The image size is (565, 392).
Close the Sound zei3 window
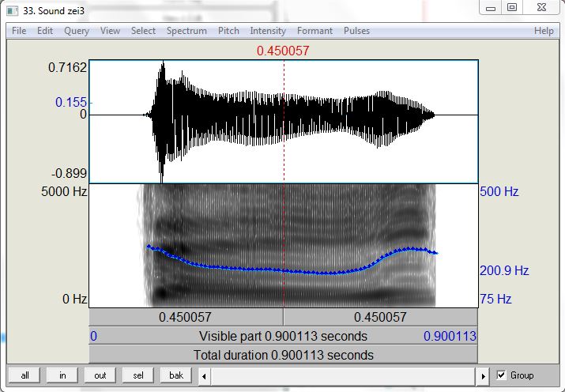pos(541,7)
